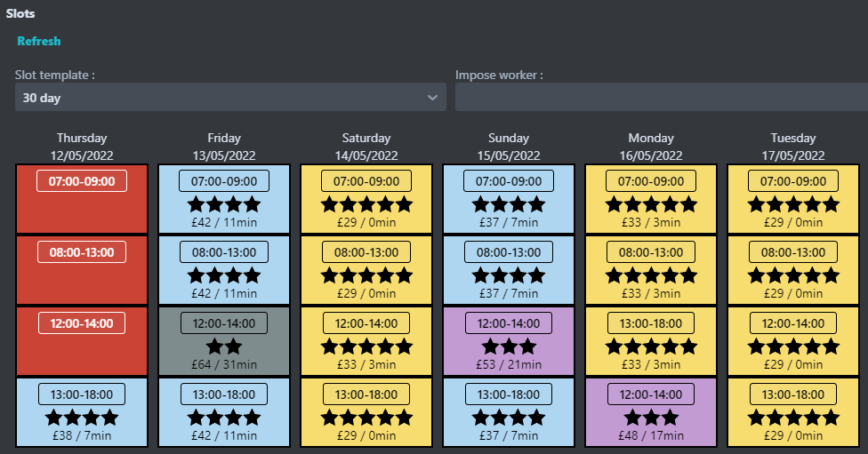Screen dimensions: 868x454
Task: Click the five-star rating on Tuesday 13:00-18:00
Action: pyautogui.click(x=793, y=418)
